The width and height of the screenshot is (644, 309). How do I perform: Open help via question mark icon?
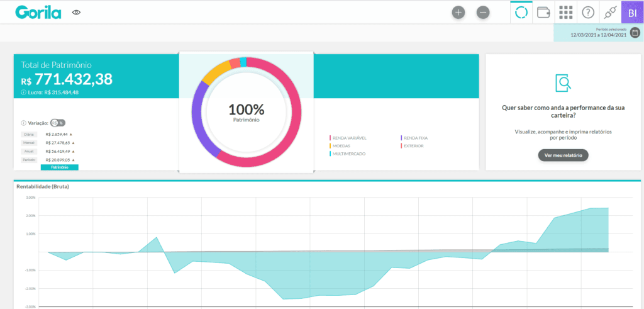point(588,13)
